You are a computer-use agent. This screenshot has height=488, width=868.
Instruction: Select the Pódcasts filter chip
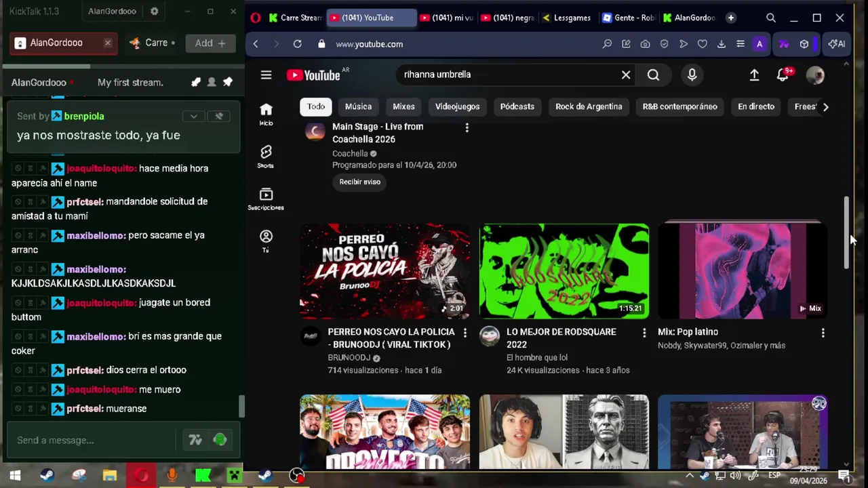click(x=517, y=106)
